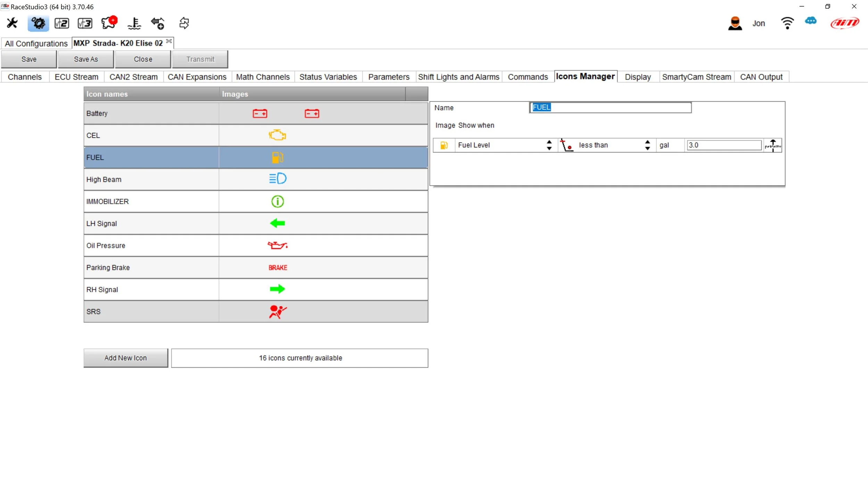
Task: Click the fuel pump image selector thumbnail
Action: [444, 145]
